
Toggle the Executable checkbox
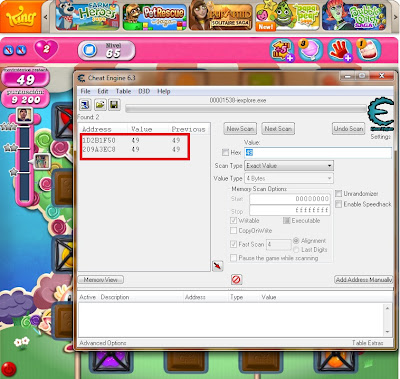pos(286,220)
